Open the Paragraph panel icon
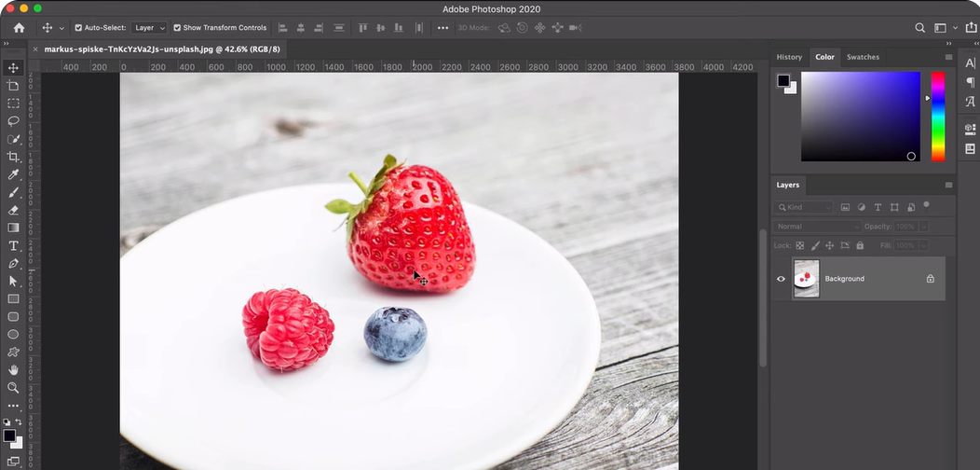980x470 pixels. pyautogui.click(x=970, y=82)
